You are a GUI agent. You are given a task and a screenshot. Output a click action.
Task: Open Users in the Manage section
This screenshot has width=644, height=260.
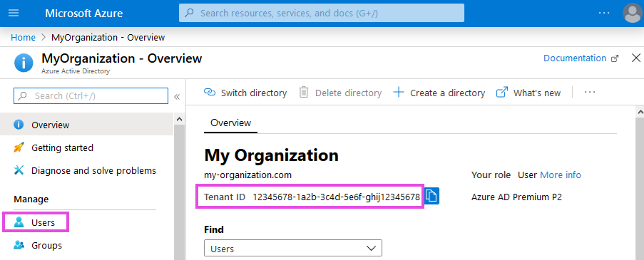pyautogui.click(x=36, y=222)
